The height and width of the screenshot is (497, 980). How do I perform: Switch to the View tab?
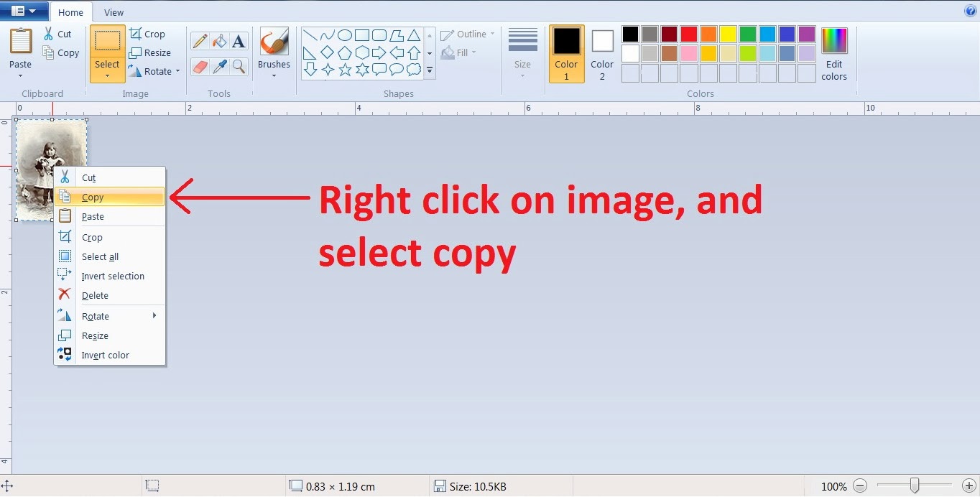pos(114,12)
